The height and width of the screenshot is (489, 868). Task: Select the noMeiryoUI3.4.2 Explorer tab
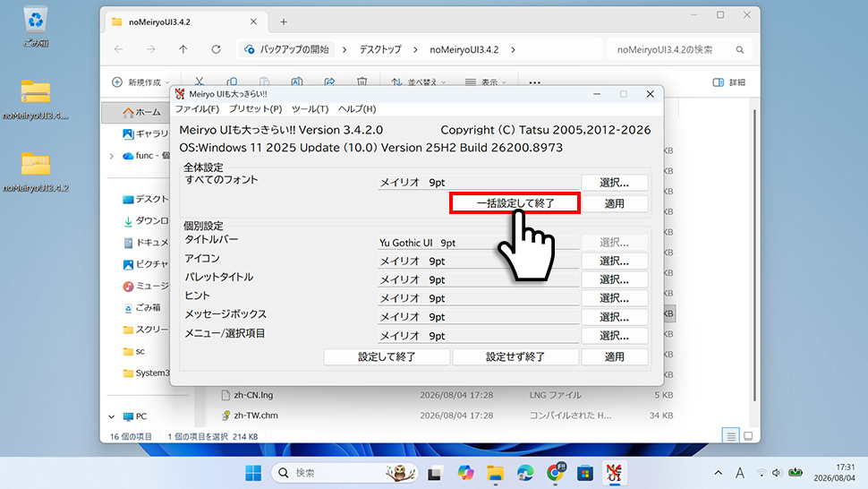point(184,22)
